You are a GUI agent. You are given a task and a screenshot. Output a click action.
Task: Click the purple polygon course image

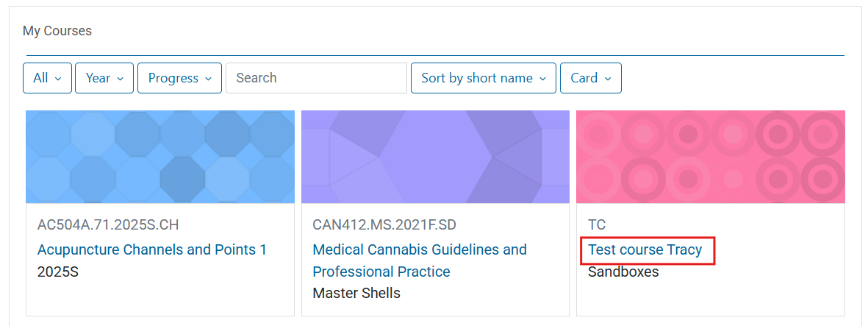(435, 157)
